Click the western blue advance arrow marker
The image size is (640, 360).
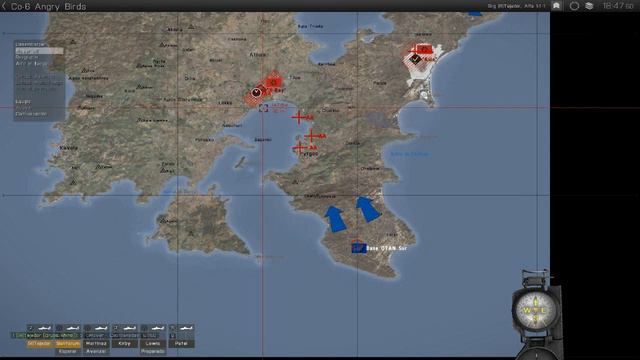(x=336, y=219)
